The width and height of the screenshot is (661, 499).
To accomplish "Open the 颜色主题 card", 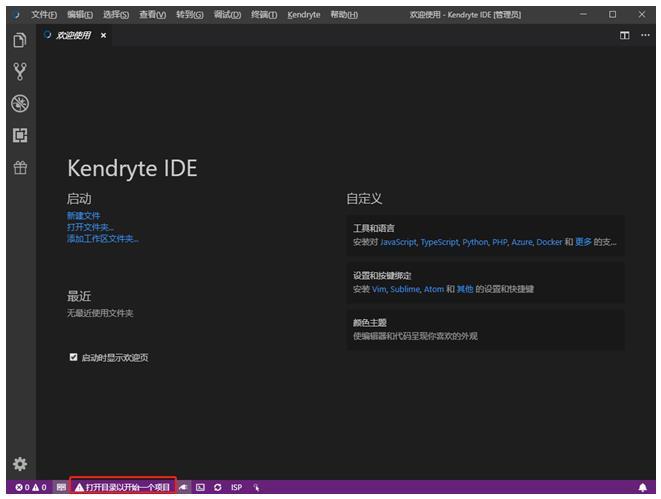I will pos(485,329).
